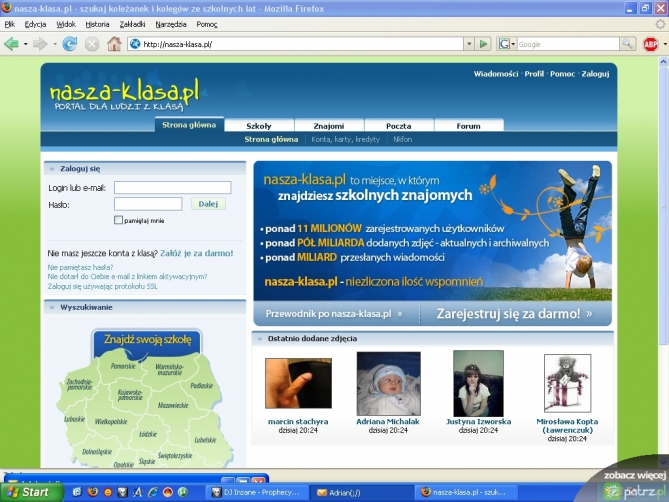This screenshot has height=502, width=669.
Task: Tick the 'pamiętaj mnie' checkbox
Action: tap(118, 220)
